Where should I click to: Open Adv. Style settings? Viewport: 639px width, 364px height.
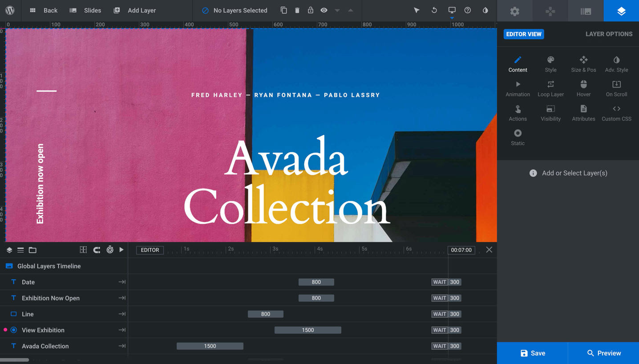tap(616, 65)
